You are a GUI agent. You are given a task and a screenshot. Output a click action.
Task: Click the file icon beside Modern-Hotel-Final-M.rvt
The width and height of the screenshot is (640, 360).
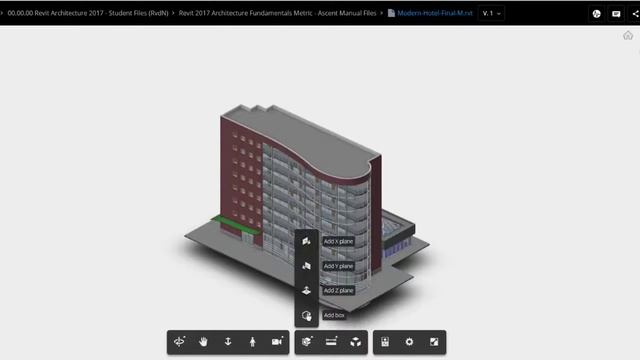coord(391,13)
